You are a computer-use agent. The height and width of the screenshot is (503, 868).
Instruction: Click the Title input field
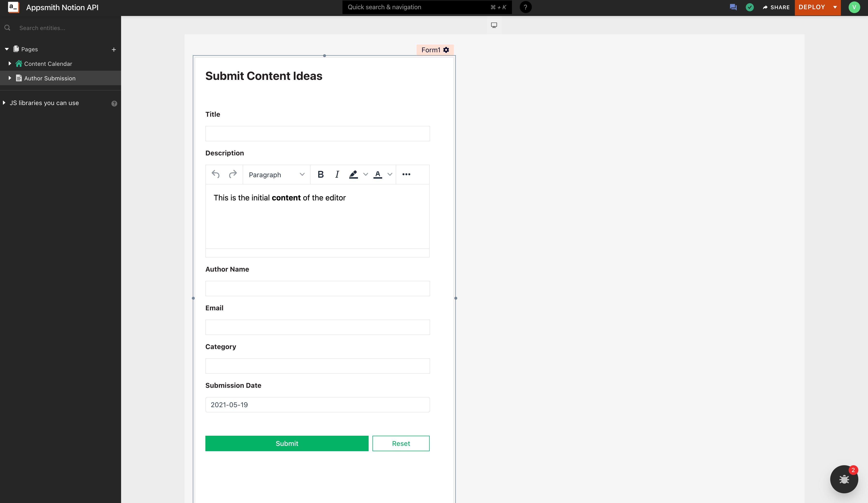pos(317,134)
